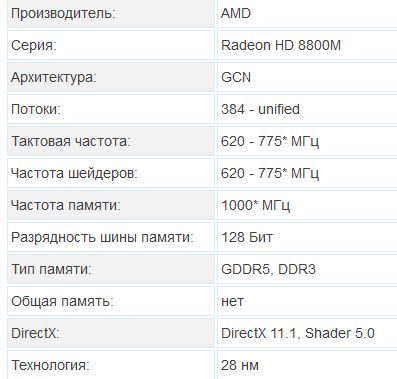Select the GCN architecture value
Image resolution: width=397 pixels, height=379 pixels.
(x=236, y=77)
